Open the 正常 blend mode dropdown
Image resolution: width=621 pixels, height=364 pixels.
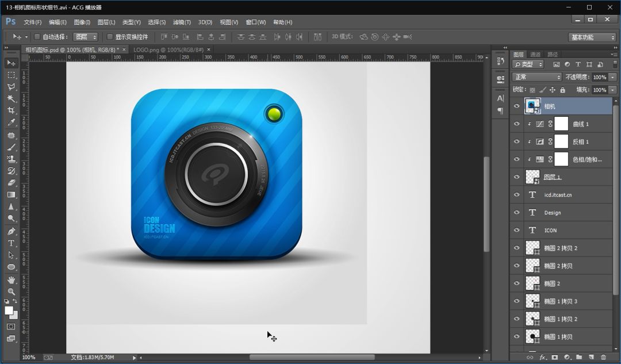click(x=536, y=77)
